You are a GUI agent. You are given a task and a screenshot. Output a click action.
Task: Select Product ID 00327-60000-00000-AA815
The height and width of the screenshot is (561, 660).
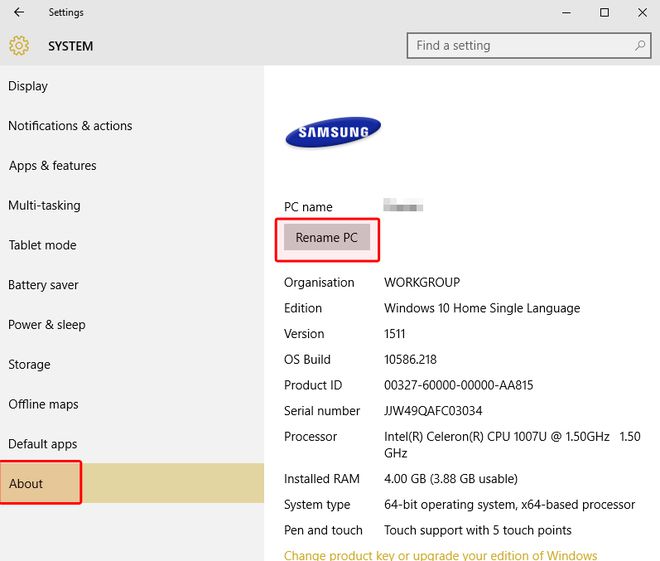(x=458, y=385)
